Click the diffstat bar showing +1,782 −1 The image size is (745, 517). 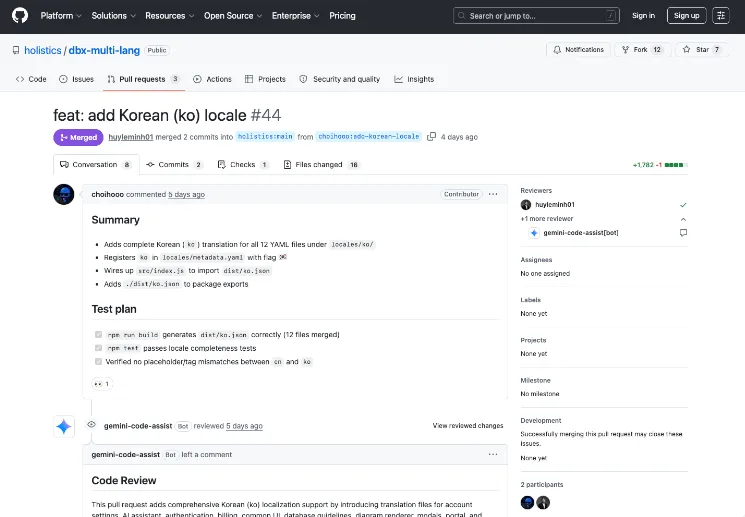[x=660, y=165]
